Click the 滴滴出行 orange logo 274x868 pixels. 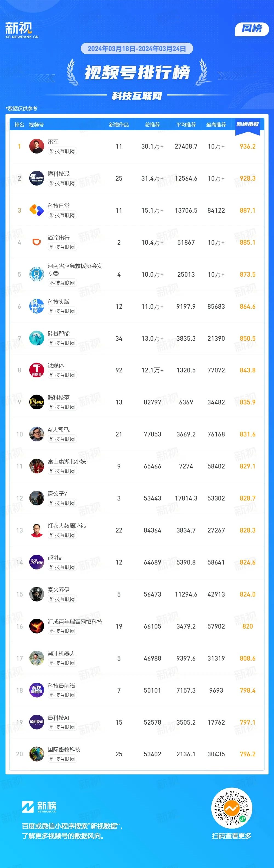tap(36, 242)
